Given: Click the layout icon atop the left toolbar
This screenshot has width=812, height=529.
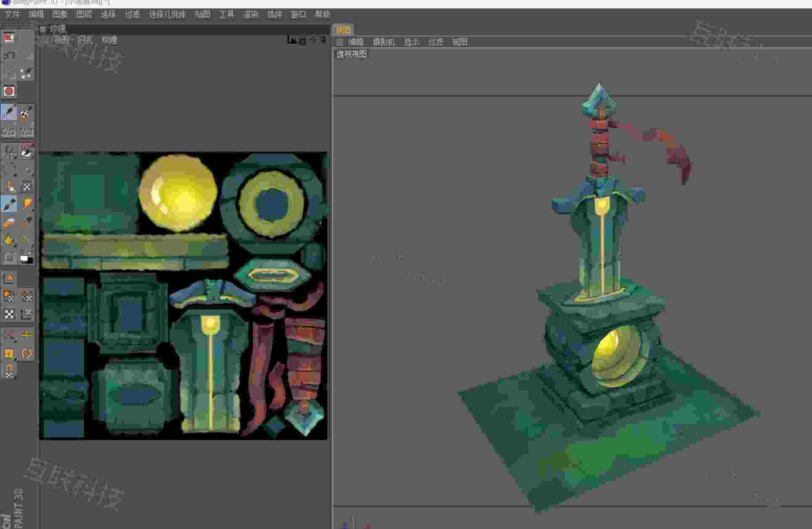Looking at the screenshot, I should click(x=9, y=37).
